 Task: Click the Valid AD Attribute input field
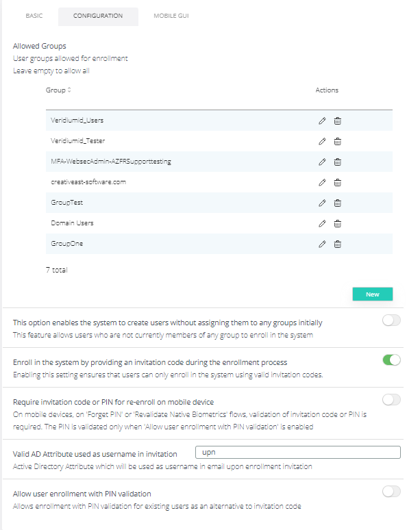[x=297, y=453]
